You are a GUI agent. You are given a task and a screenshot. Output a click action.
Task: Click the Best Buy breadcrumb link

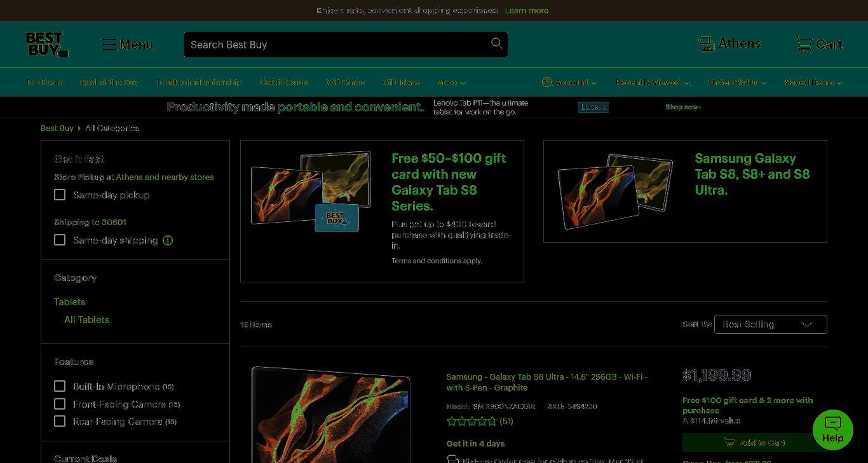(57, 128)
